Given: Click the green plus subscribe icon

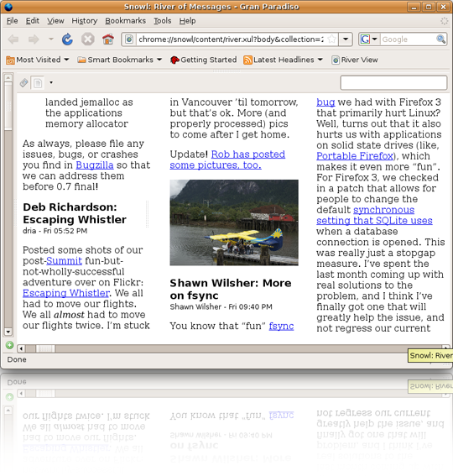Looking at the screenshot, I should [x=9, y=345].
